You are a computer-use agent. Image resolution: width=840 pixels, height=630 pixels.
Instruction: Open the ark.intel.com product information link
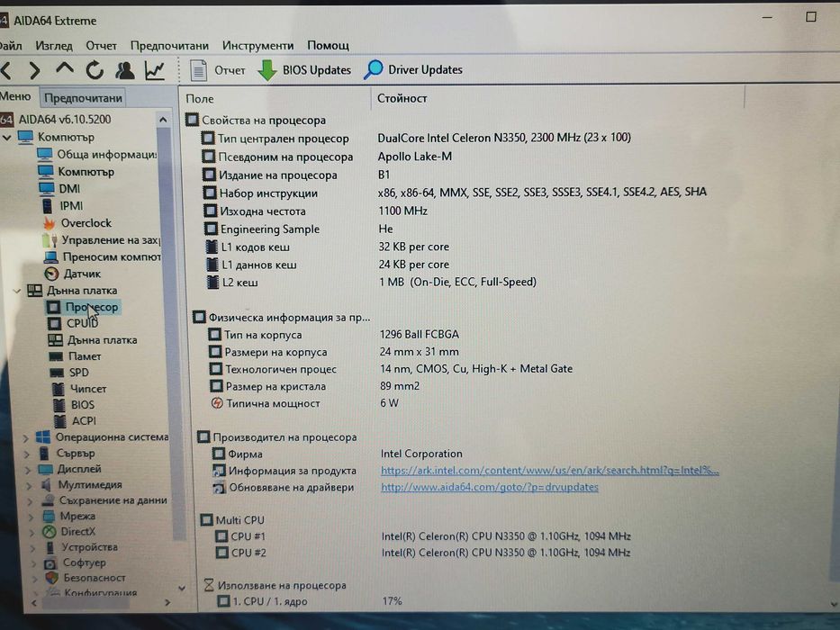[x=549, y=471]
